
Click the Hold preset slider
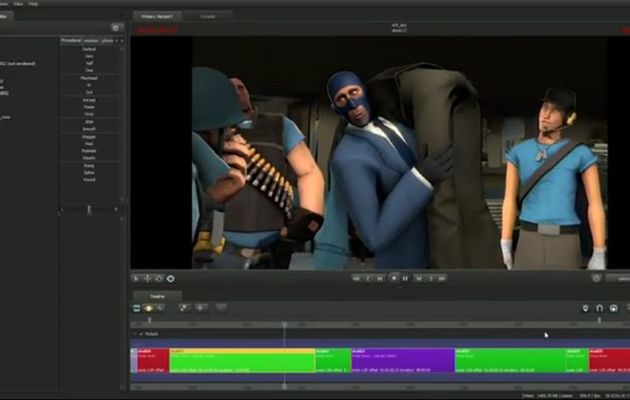tap(89, 144)
